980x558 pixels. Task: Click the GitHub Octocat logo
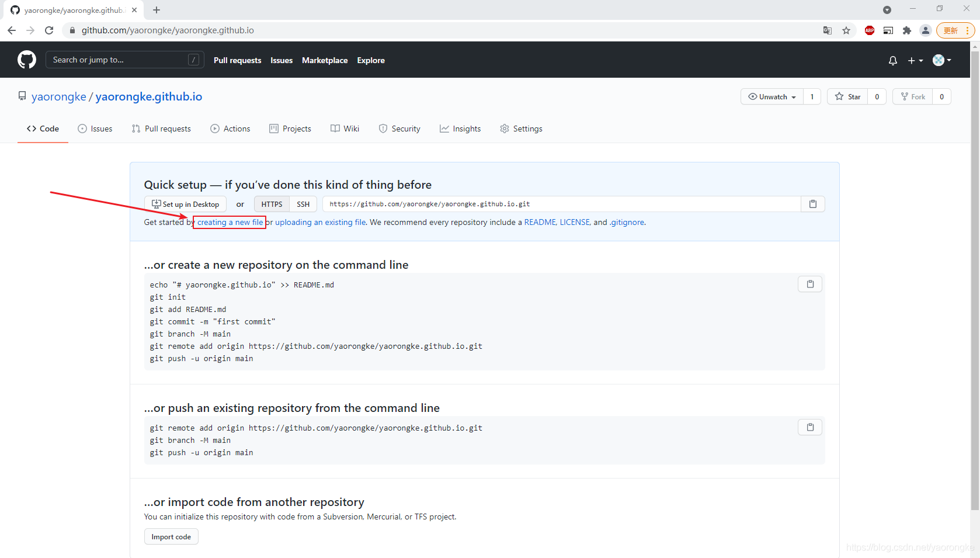pos(27,60)
